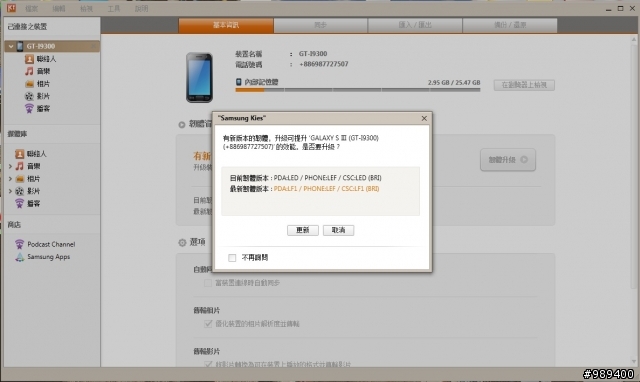Viewport: 640px width, 382px height.
Task: Click 已連接之裝置 connected devices header
Action: (x=27, y=27)
